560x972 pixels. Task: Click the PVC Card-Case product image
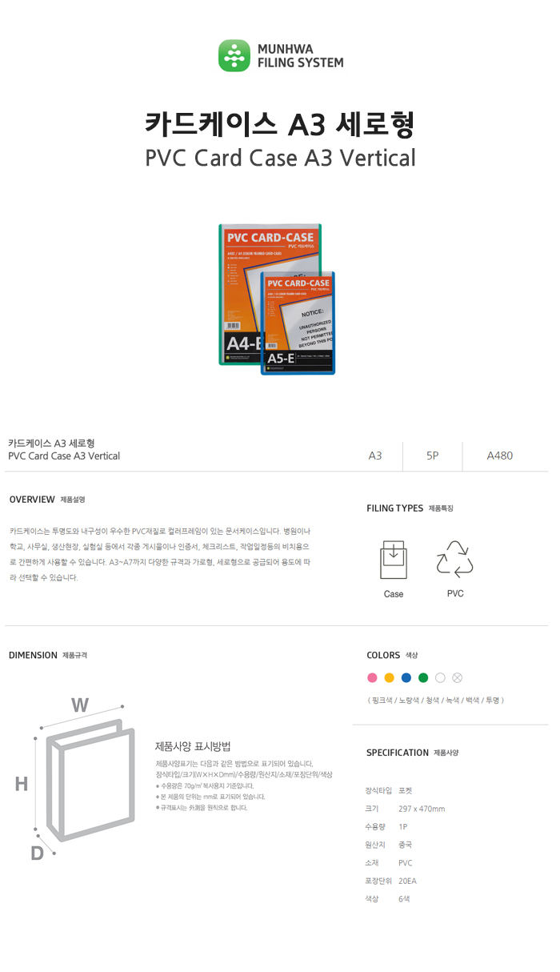[277, 299]
